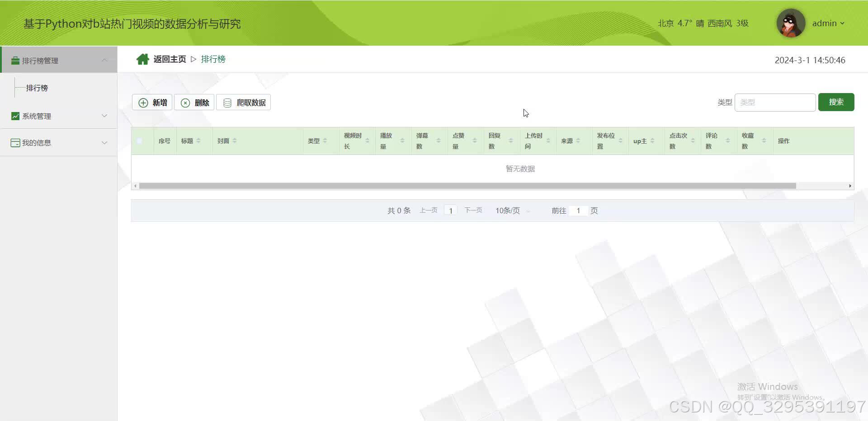Image resolution: width=868 pixels, height=421 pixels.
Task: Focus the 前往 page jump input
Action: point(578,210)
